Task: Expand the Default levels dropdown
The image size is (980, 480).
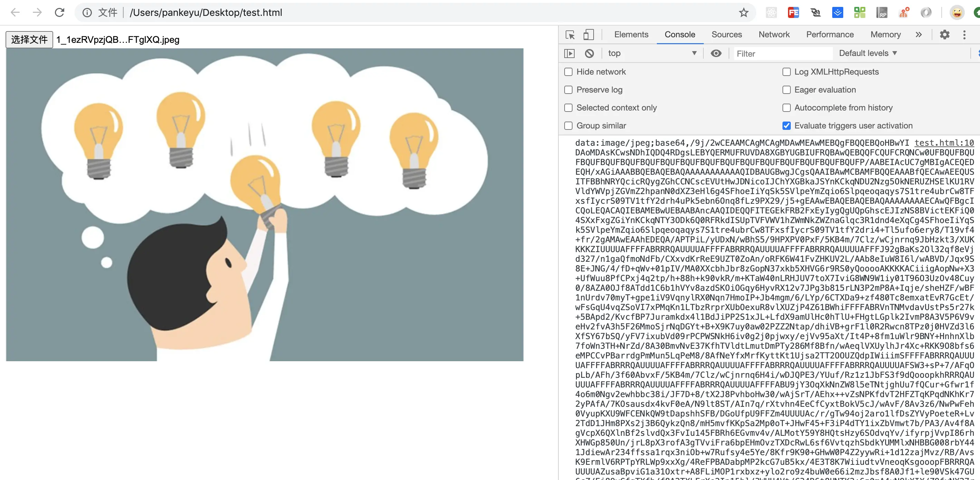Action: tap(868, 53)
